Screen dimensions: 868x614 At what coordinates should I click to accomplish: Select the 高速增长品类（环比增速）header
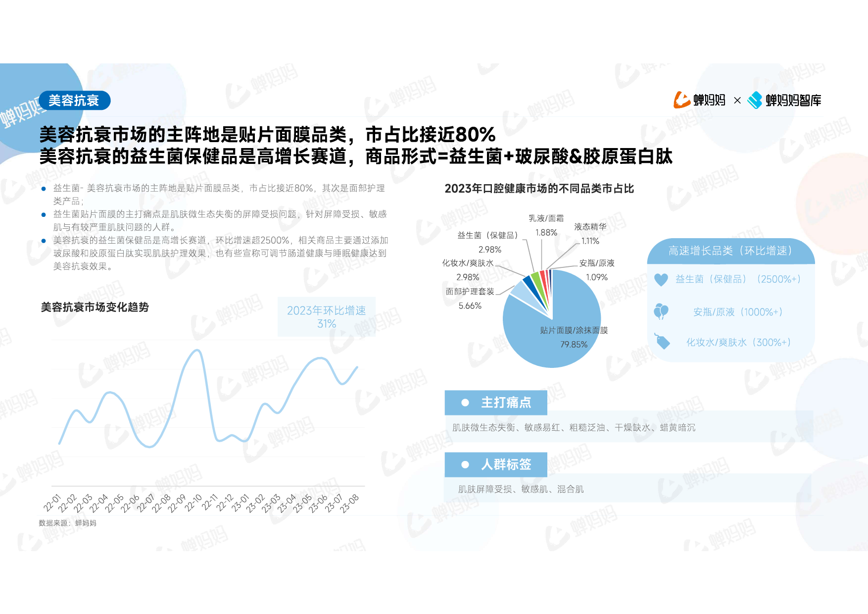(x=730, y=251)
